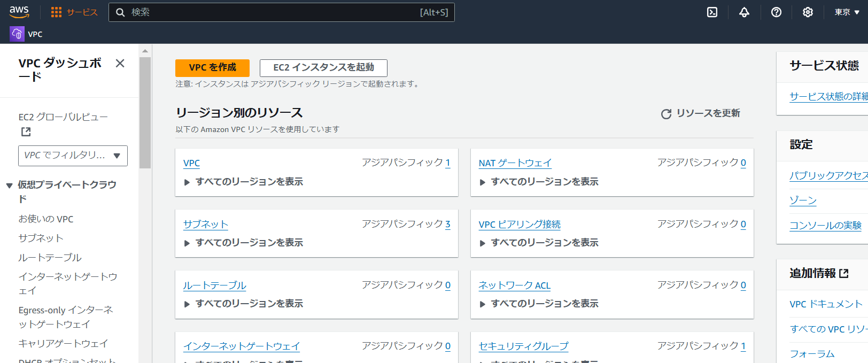Open EC2 Global View external link icon
The height and width of the screenshot is (363, 868).
tap(26, 132)
